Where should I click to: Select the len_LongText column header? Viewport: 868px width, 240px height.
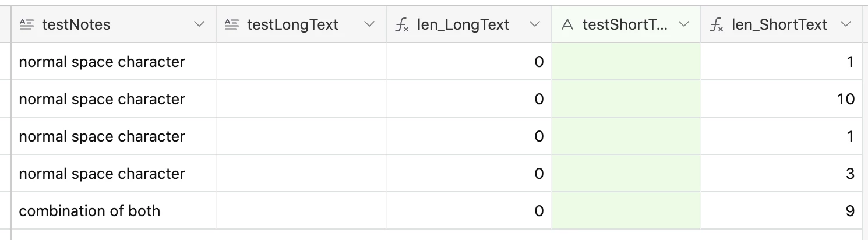(469, 24)
